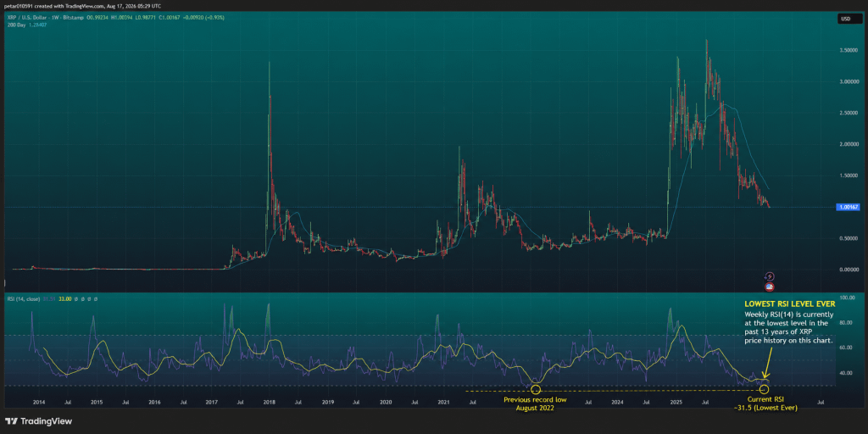Click the 100.00 RSI axis label
868x434 pixels.
848,298
